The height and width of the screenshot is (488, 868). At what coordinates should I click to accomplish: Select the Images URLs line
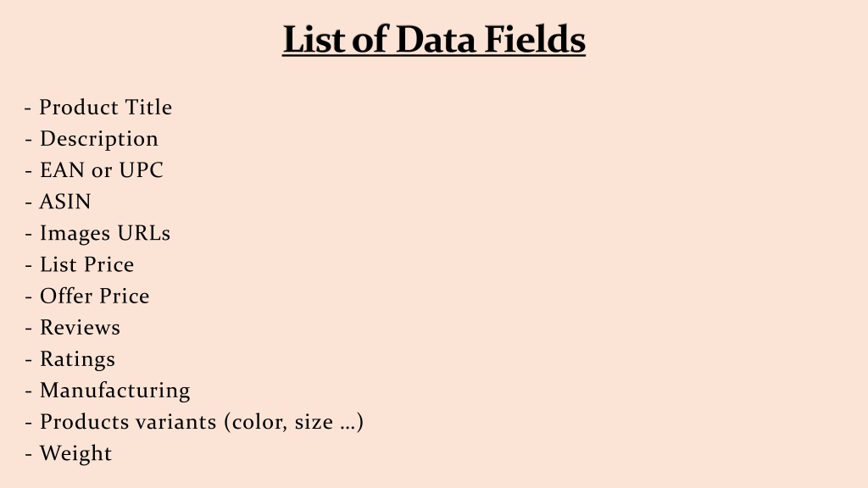[x=97, y=234]
